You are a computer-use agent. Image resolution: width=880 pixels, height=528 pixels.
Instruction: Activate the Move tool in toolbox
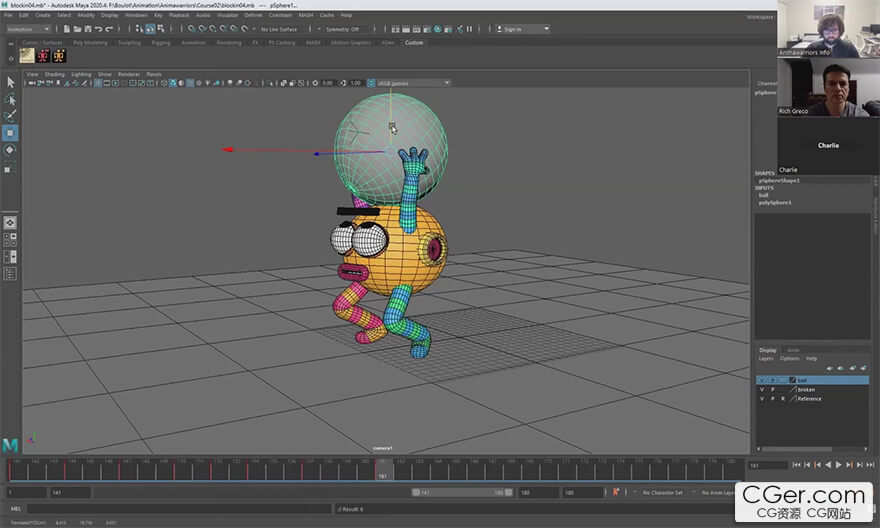pos(10,133)
